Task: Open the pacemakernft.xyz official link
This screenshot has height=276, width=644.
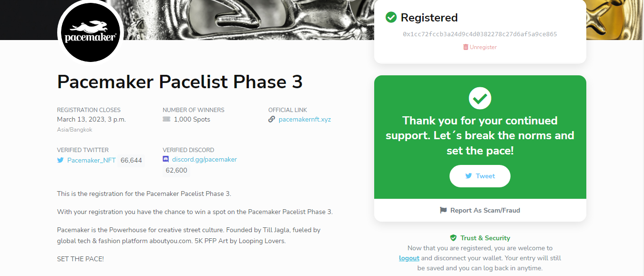Action: click(x=305, y=120)
